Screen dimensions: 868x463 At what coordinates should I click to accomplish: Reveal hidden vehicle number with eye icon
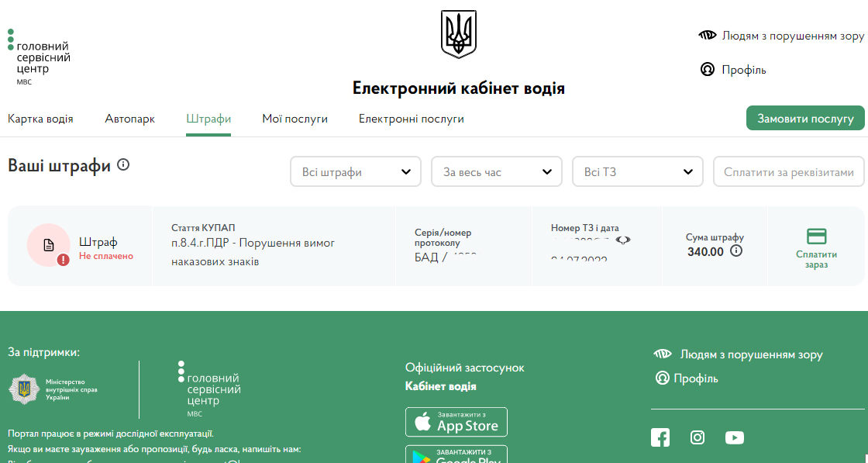(623, 240)
